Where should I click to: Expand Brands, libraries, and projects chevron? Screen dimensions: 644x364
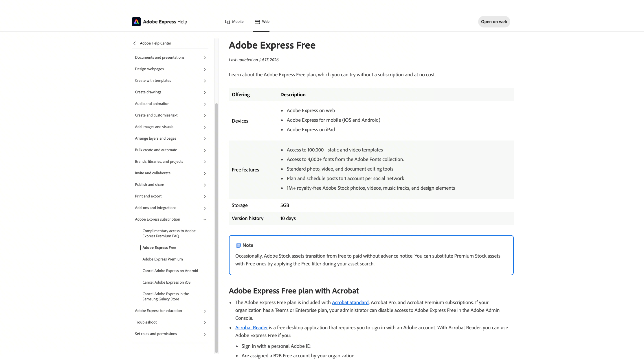(x=205, y=162)
